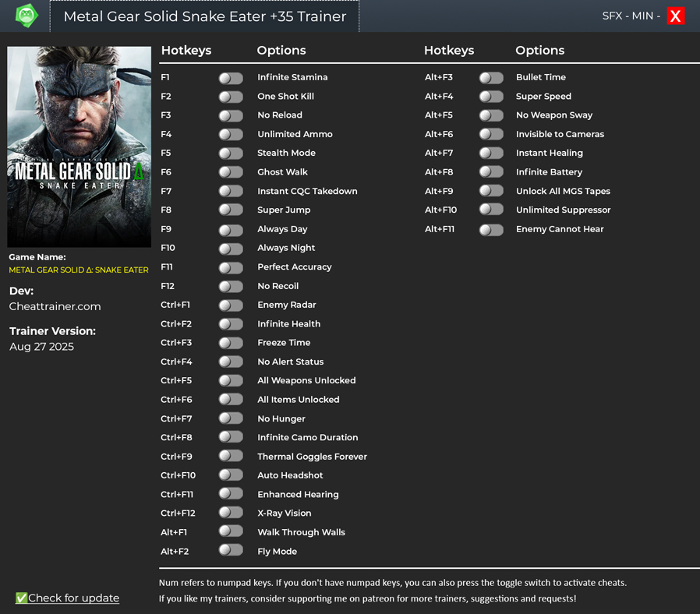The width and height of the screenshot is (700, 614).
Task: Switch on Enhanced Hearing
Action: point(231,493)
